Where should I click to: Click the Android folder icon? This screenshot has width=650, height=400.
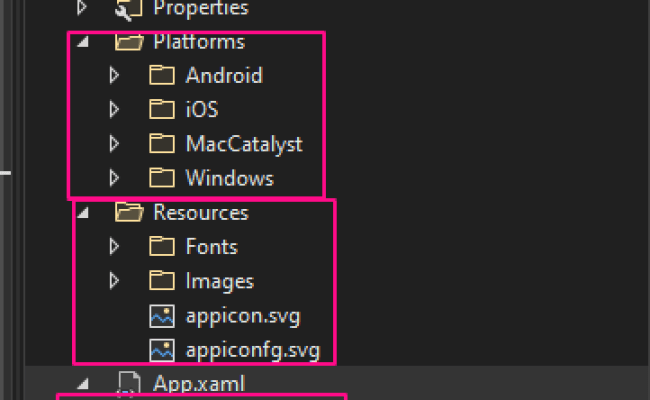pyautogui.click(x=162, y=75)
